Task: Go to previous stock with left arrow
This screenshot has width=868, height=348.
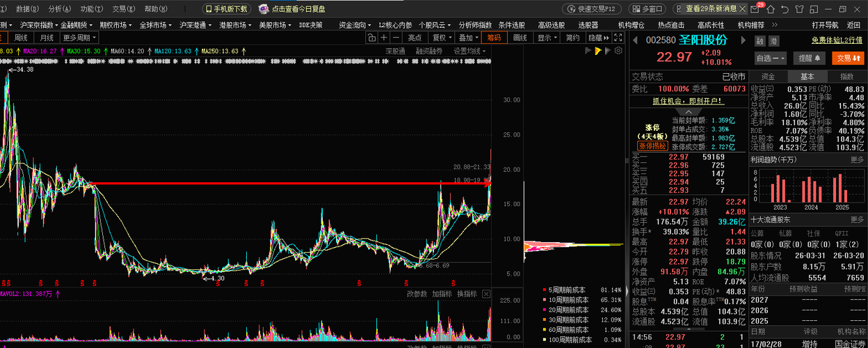Action: pos(635,40)
